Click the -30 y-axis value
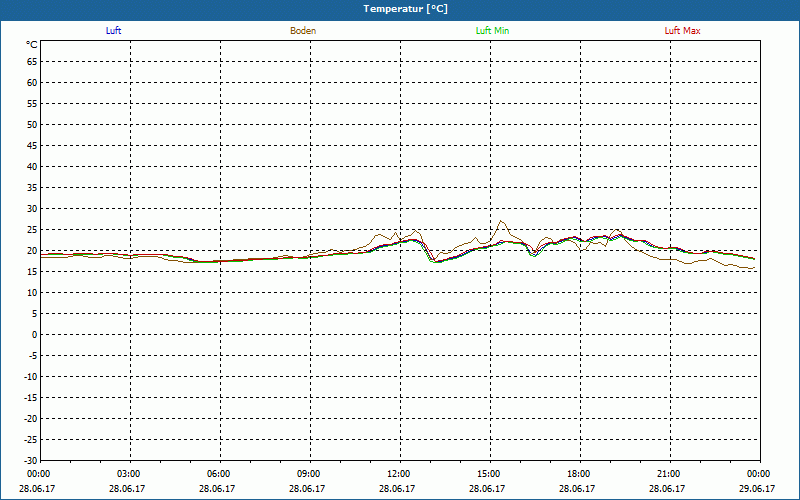 pyautogui.click(x=31, y=461)
